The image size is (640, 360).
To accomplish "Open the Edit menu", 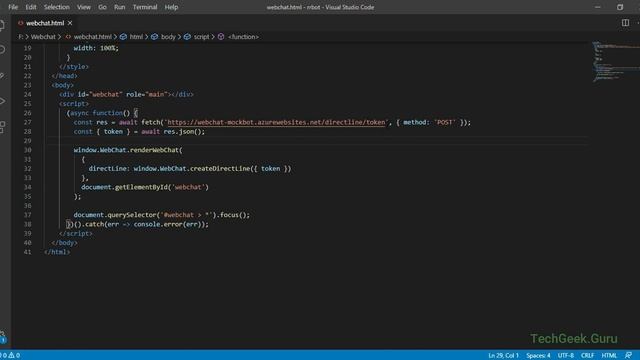I will coord(31,7).
